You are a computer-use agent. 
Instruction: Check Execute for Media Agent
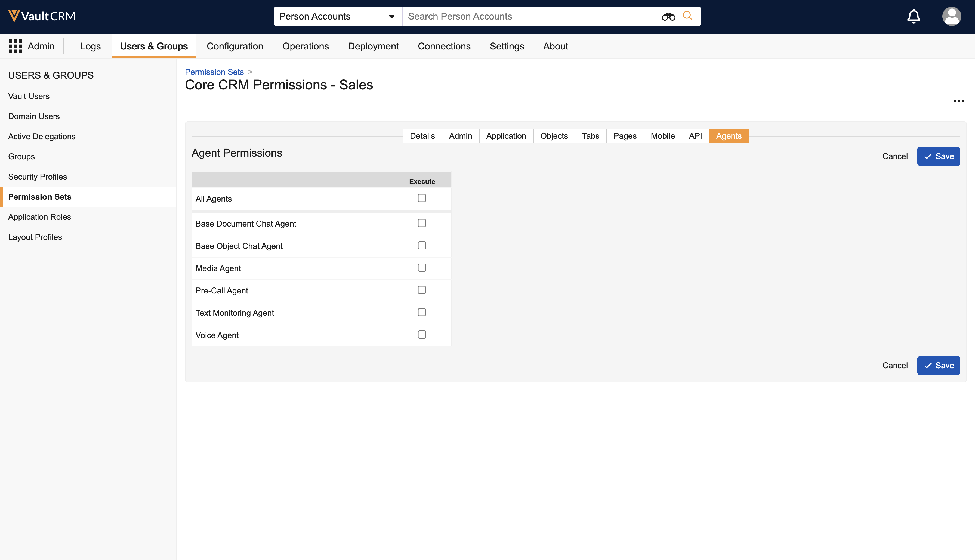coord(422,268)
